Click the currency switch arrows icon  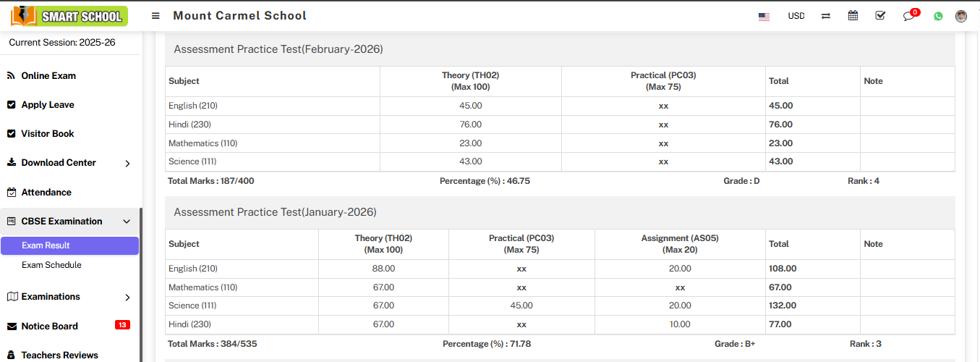pos(826,16)
